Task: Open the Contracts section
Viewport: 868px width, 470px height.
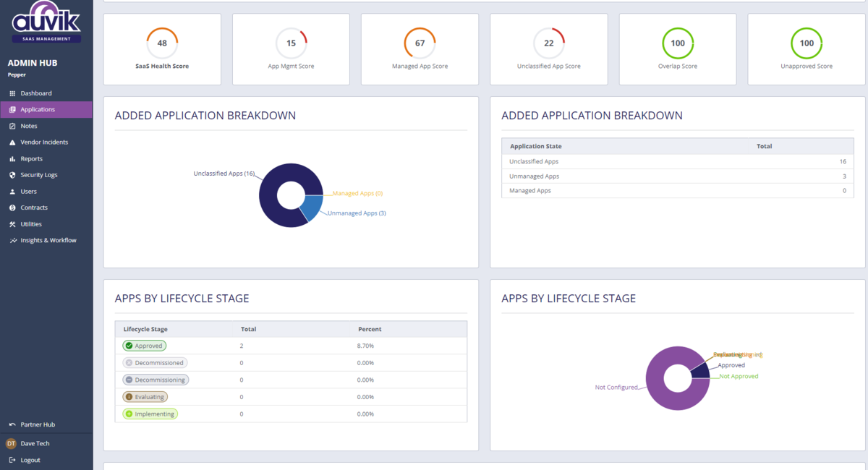Action: tap(35, 208)
